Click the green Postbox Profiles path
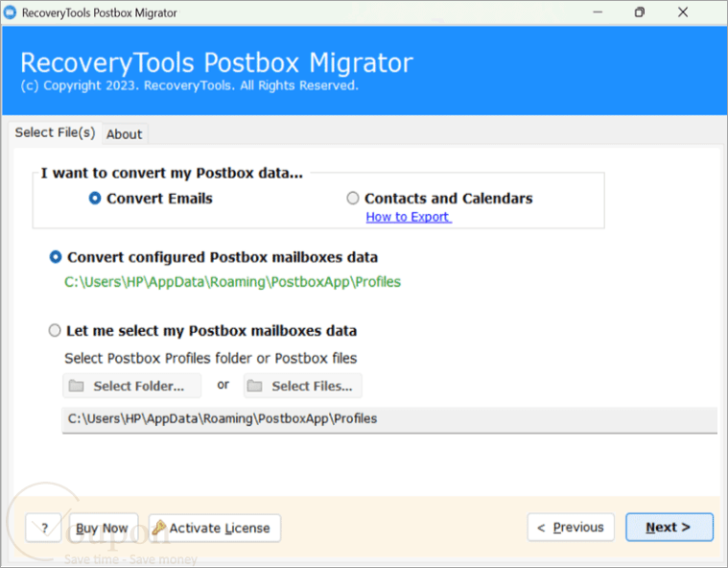This screenshot has width=728, height=568. (x=232, y=282)
